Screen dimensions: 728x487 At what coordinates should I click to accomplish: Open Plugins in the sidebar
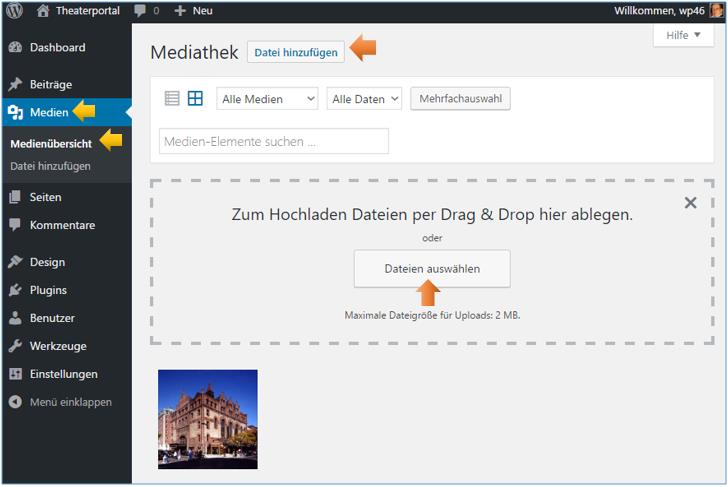point(48,290)
